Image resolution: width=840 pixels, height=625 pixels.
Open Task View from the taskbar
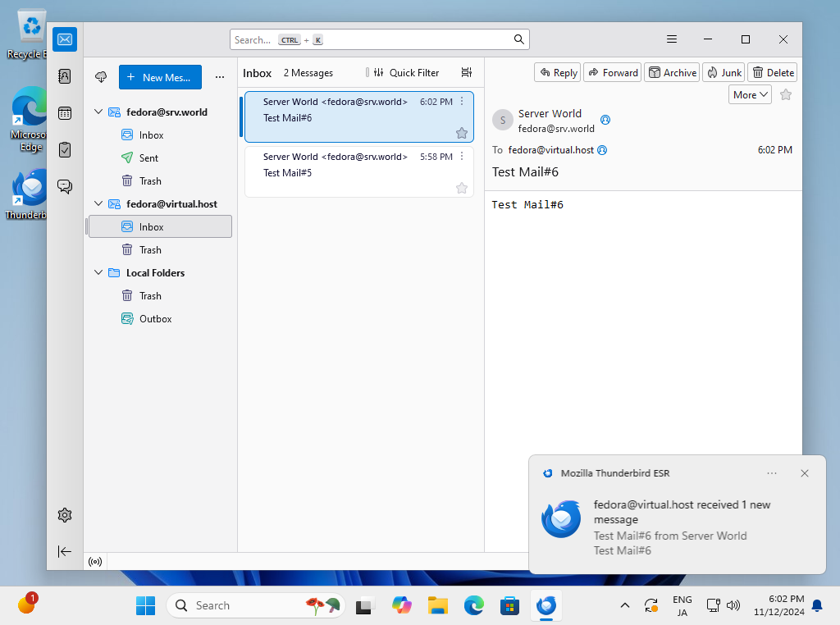click(364, 605)
